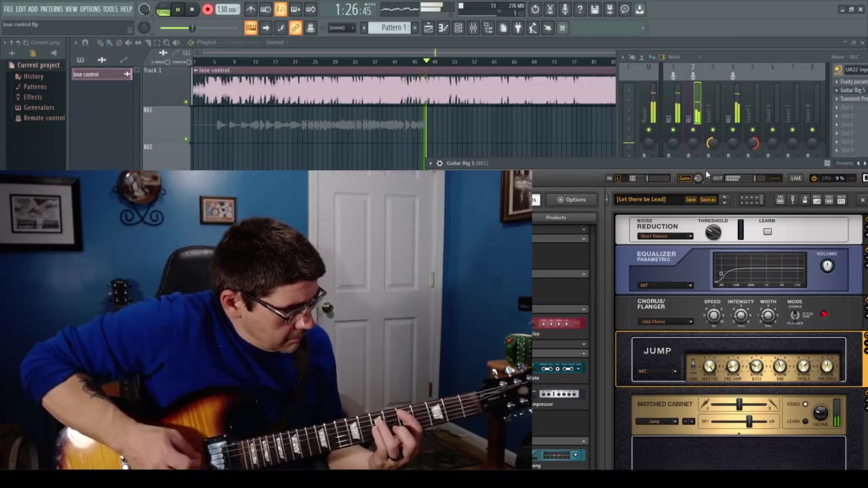Image resolution: width=868 pixels, height=488 pixels.
Task: Toggle the Chorus/Flanger mode switch
Action: click(795, 314)
